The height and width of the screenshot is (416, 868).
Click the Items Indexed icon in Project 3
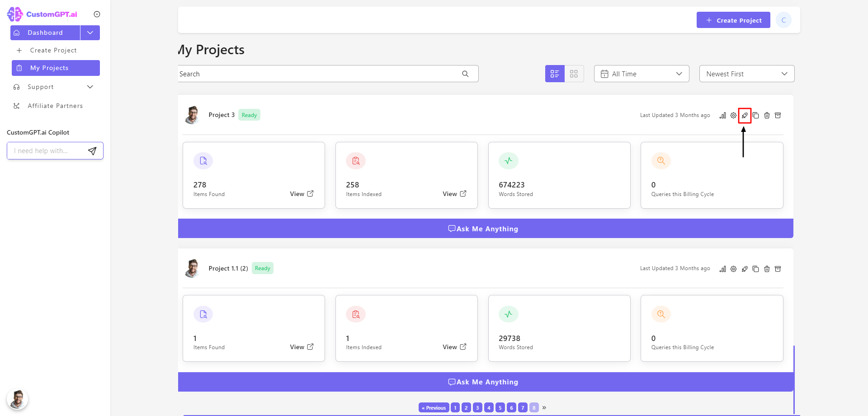tap(356, 161)
